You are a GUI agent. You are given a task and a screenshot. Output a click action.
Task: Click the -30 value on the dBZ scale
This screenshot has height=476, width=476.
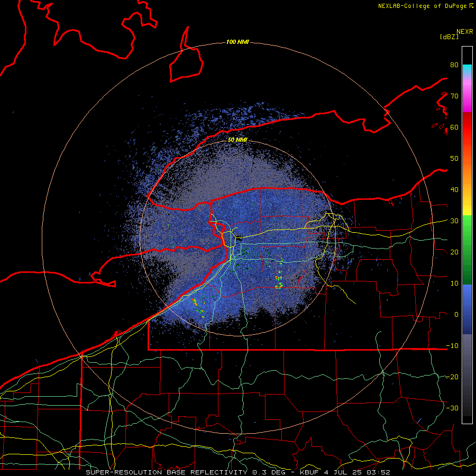coord(452,408)
